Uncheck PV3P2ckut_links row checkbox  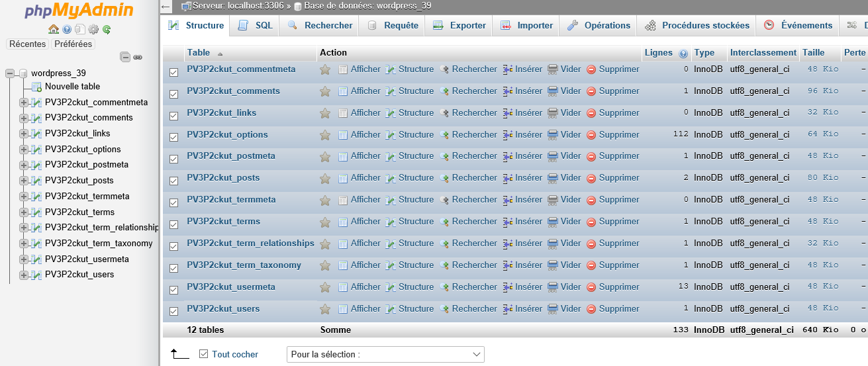[174, 116]
